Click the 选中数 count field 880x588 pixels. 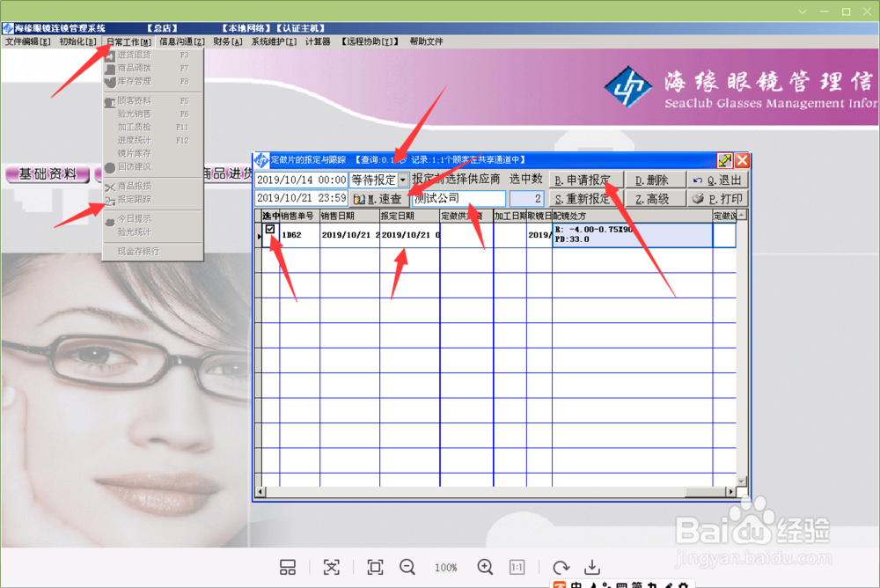point(526,198)
